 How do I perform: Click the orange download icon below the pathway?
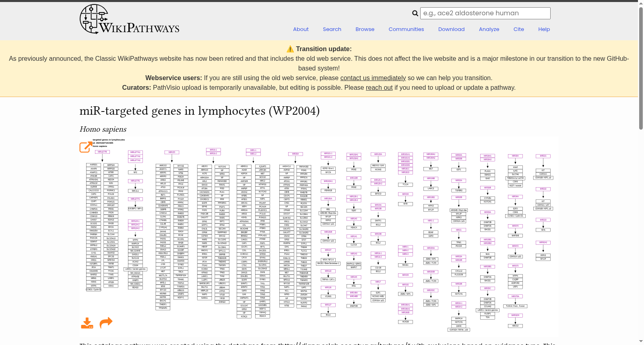[87, 323]
